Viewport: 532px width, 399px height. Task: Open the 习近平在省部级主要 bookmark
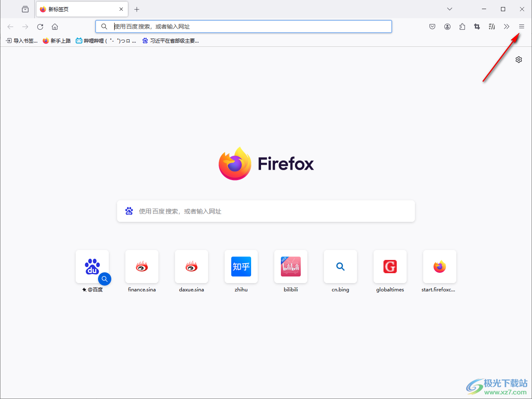click(170, 41)
